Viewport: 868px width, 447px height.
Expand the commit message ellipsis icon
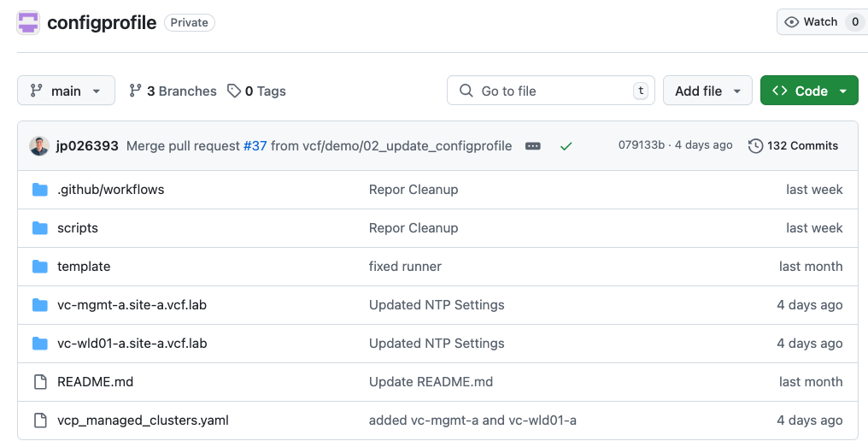point(533,146)
